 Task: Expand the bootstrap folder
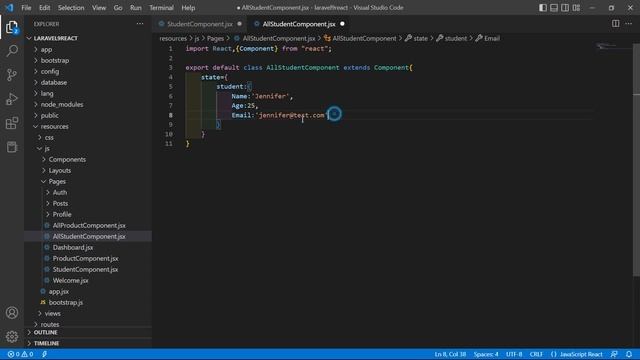coord(55,60)
